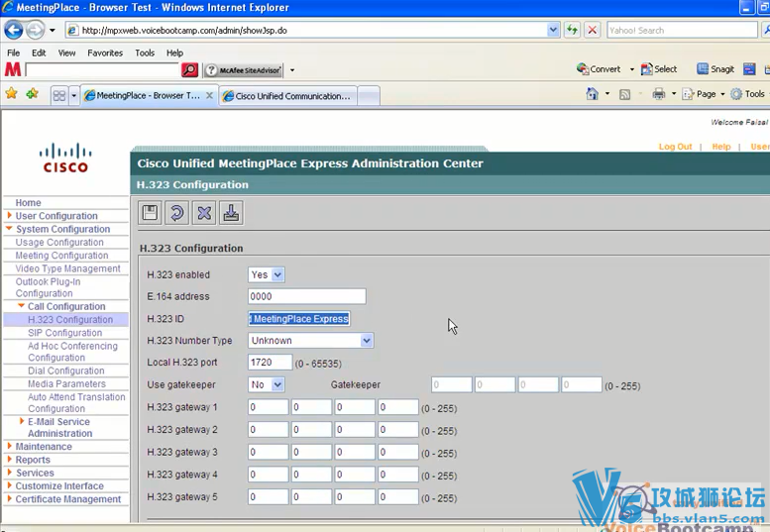Click the Local H.323 port field
Viewport: 770px width, 532px height.
pos(270,363)
